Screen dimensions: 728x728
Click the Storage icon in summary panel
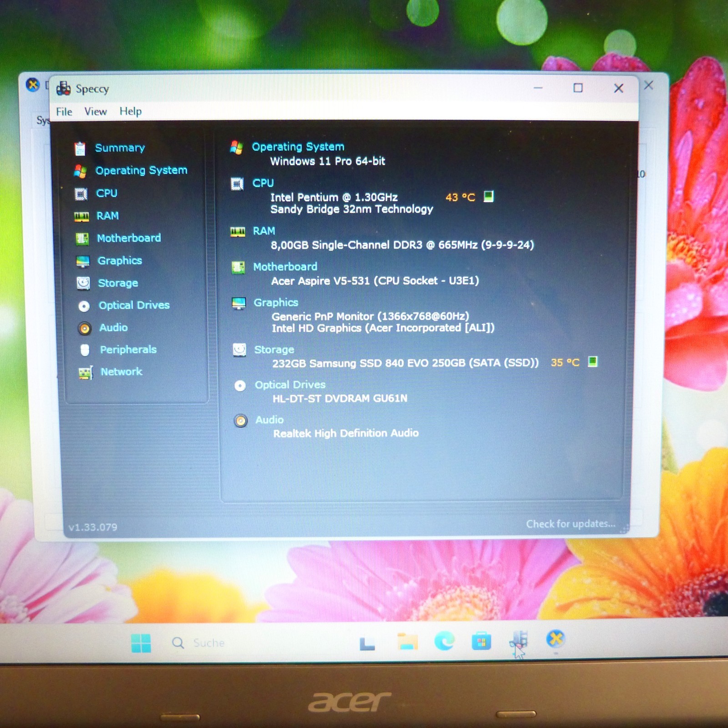[x=239, y=350]
